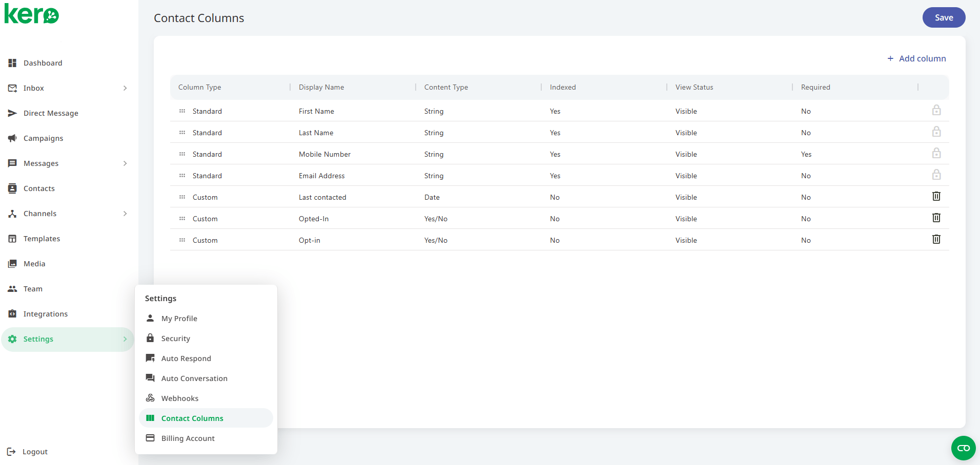The image size is (980, 465).
Task: Click the Yes/No cell in Opted-In row
Action: point(436,219)
